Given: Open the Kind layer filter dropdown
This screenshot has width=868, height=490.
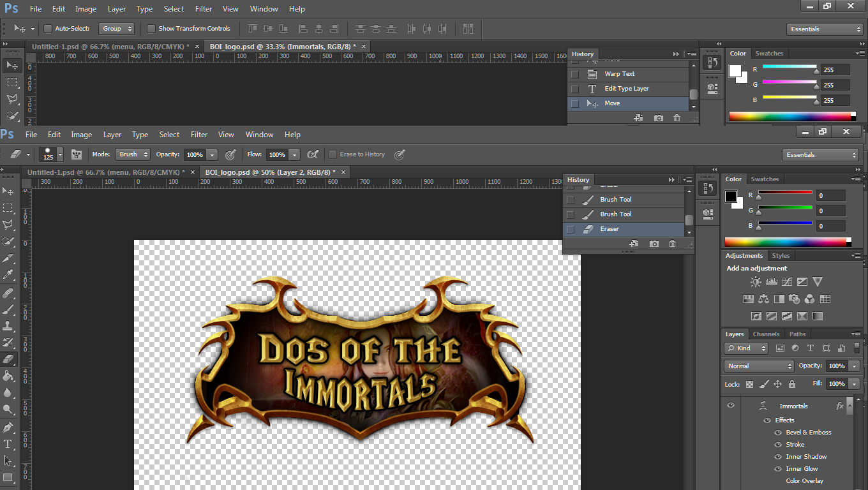Looking at the screenshot, I should tap(746, 348).
